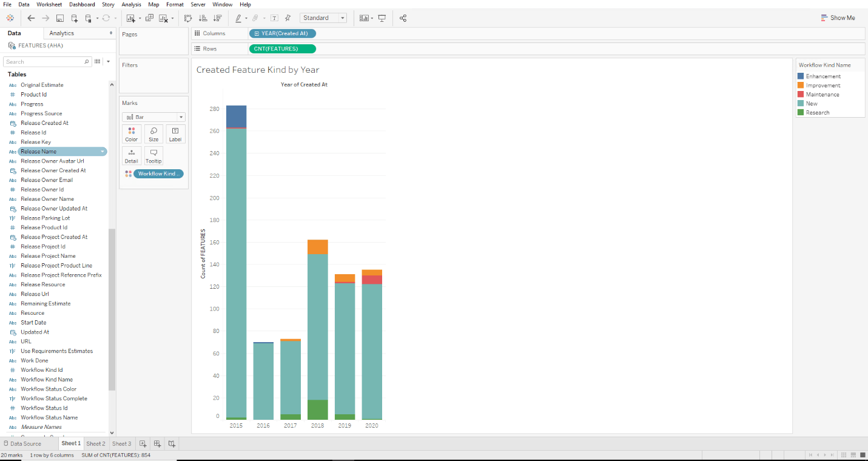868x461 pixels.
Task: Switch to the Sheet 3 tab
Action: (122, 443)
